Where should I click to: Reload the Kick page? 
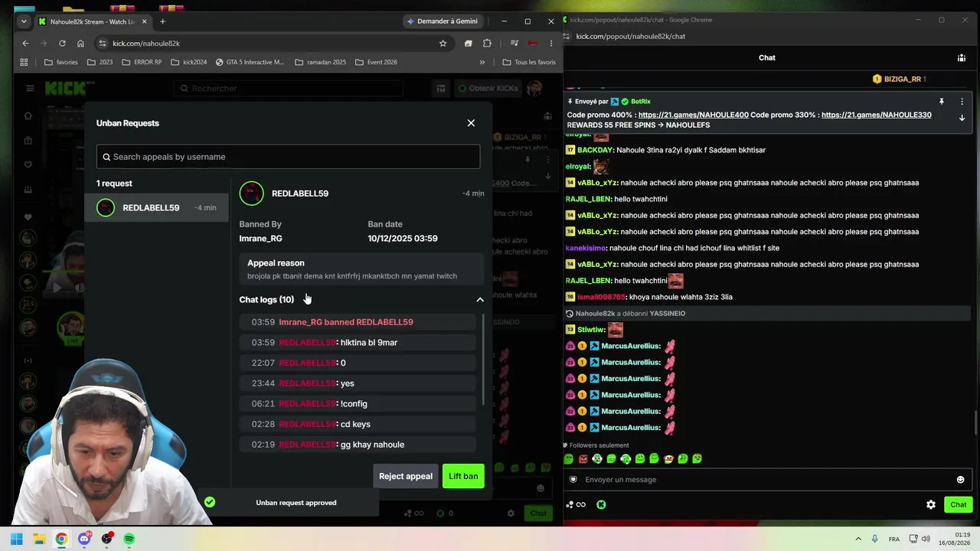click(62, 44)
